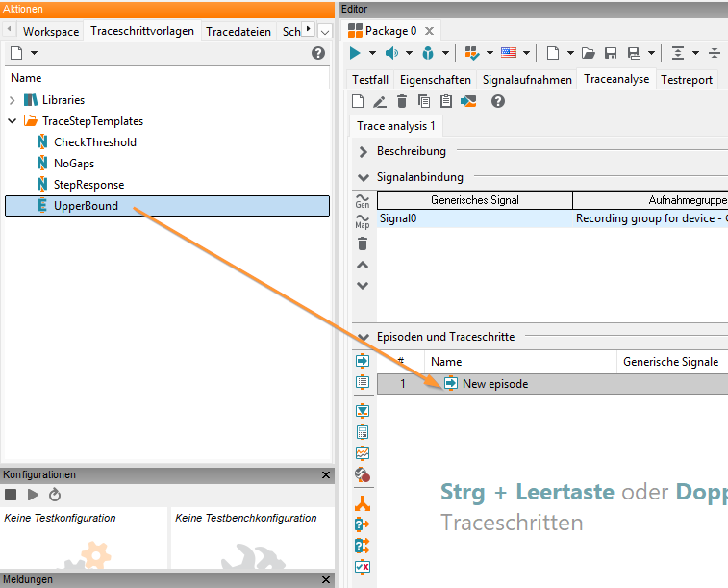Click the Map signal mapping icon
This screenshot has height=588, width=728.
coord(363,221)
